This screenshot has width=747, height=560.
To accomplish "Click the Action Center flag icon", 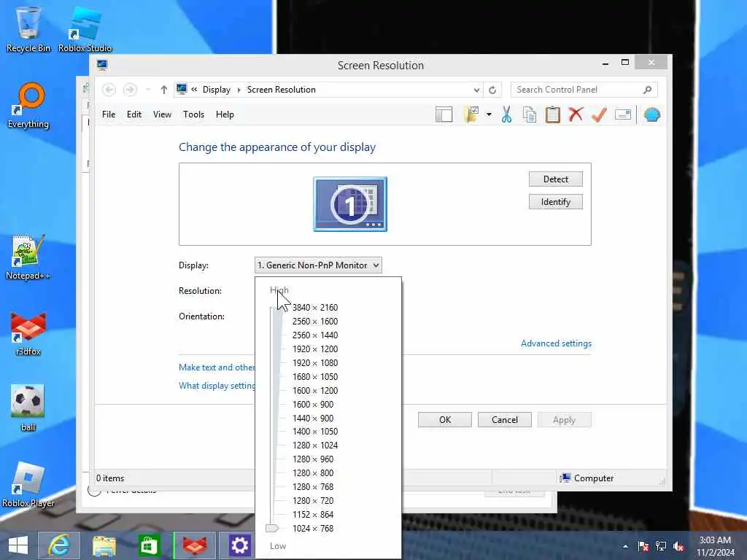I will click(643, 546).
